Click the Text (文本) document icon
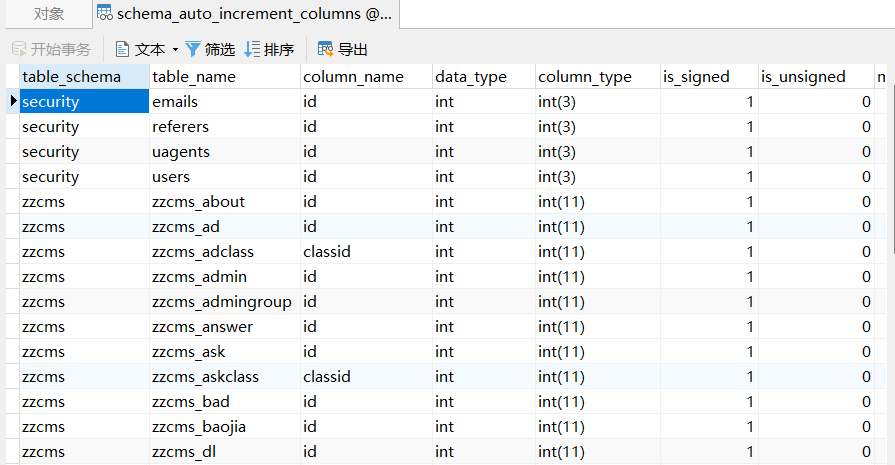This screenshot has width=895, height=465. click(123, 49)
